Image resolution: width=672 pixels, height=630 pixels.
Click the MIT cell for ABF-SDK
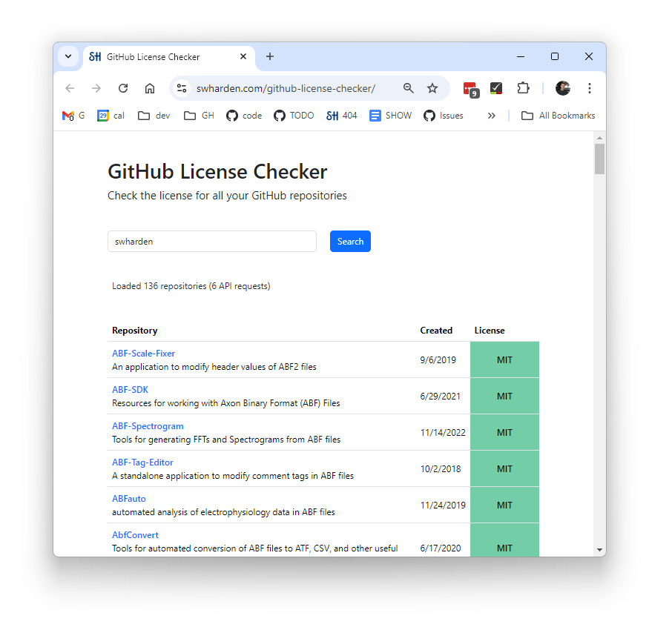(504, 397)
